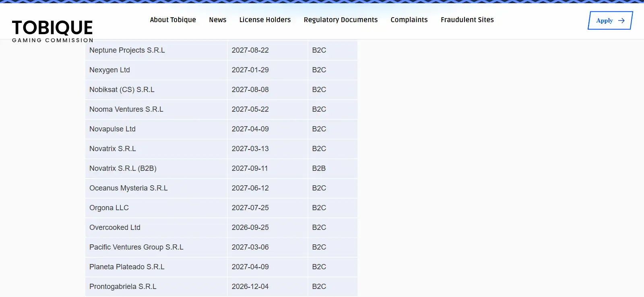Click the Oceanus Mysteria S.R.L row name
644x297 pixels.
[128, 188]
